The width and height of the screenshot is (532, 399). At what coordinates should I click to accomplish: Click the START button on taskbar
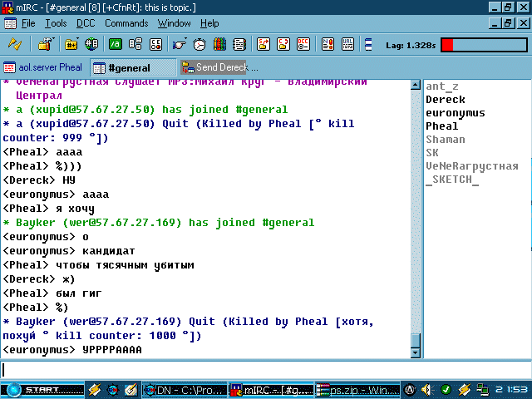42,390
